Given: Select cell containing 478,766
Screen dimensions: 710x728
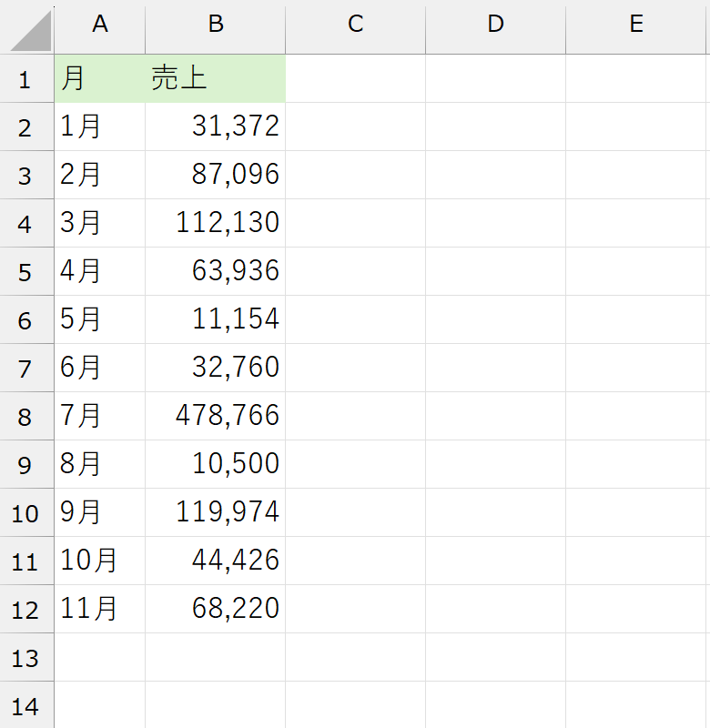Looking at the screenshot, I should click(216, 417).
